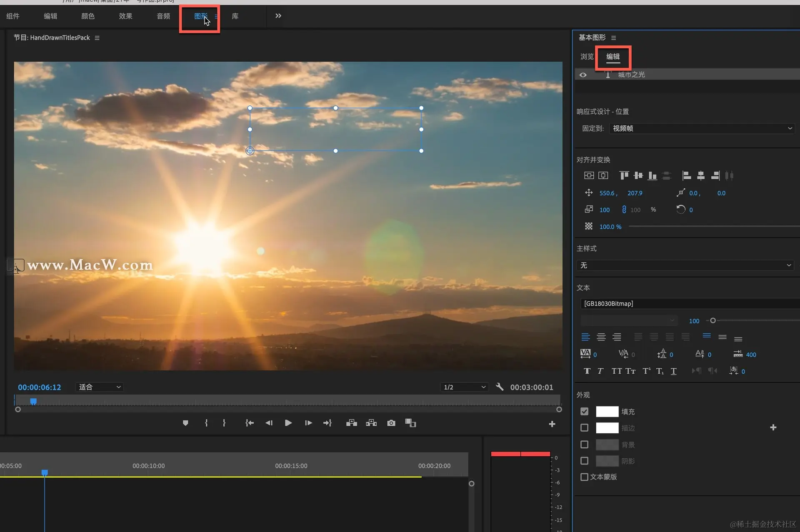Enable the 文本蒙版 checkbox
Viewport: 800px width, 532px height.
click(584, 477)
